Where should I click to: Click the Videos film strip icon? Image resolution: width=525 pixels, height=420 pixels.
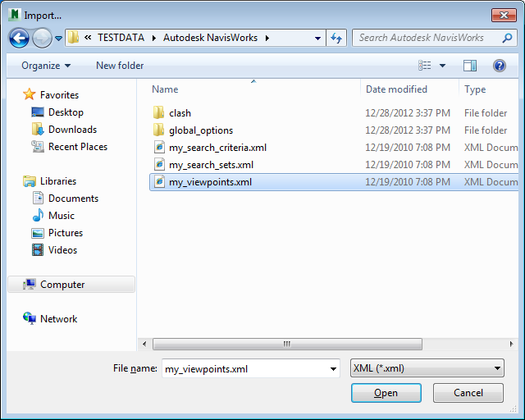[x=38, y=250]
